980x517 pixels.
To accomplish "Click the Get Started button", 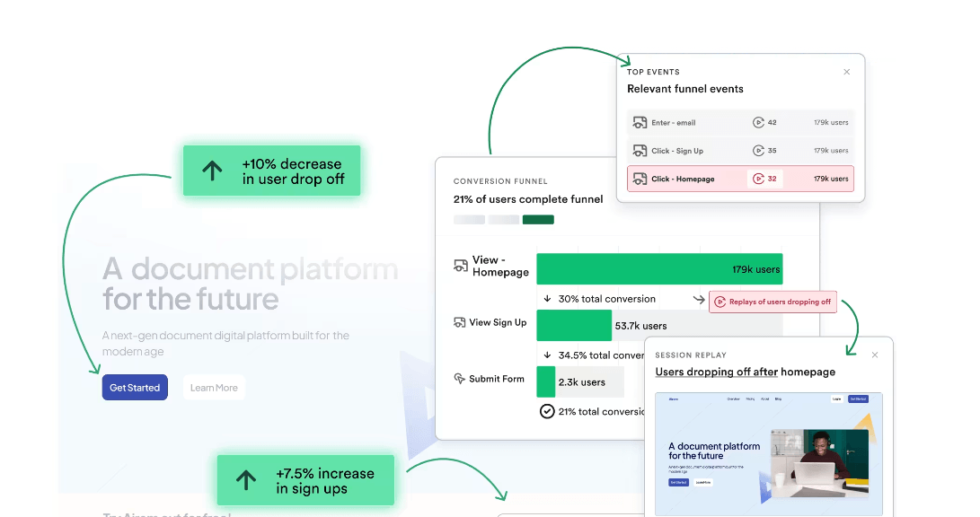I will click(135, 387).
